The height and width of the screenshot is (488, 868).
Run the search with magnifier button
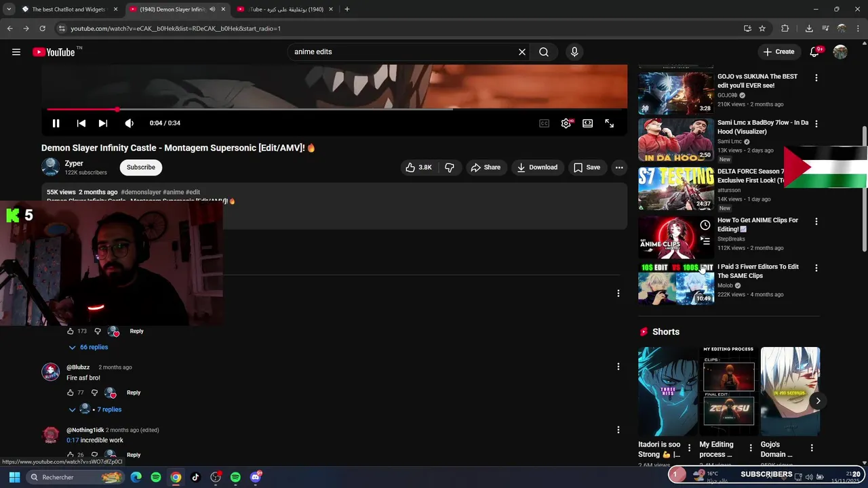pos(544,52)
